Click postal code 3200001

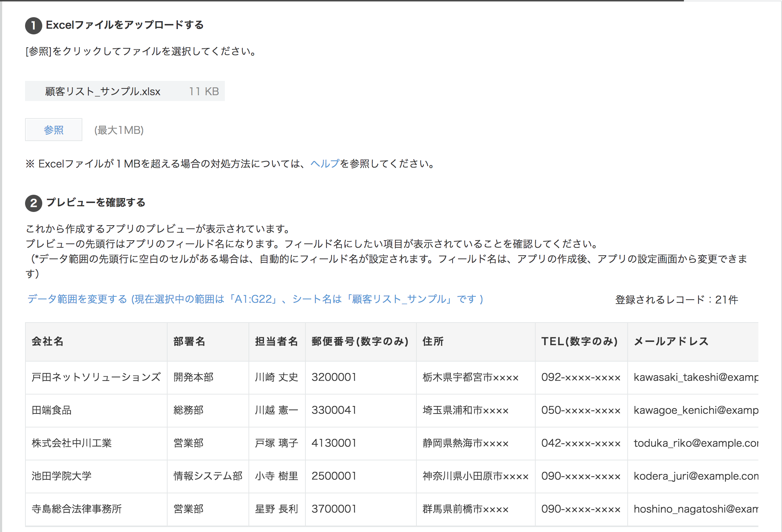361,377
